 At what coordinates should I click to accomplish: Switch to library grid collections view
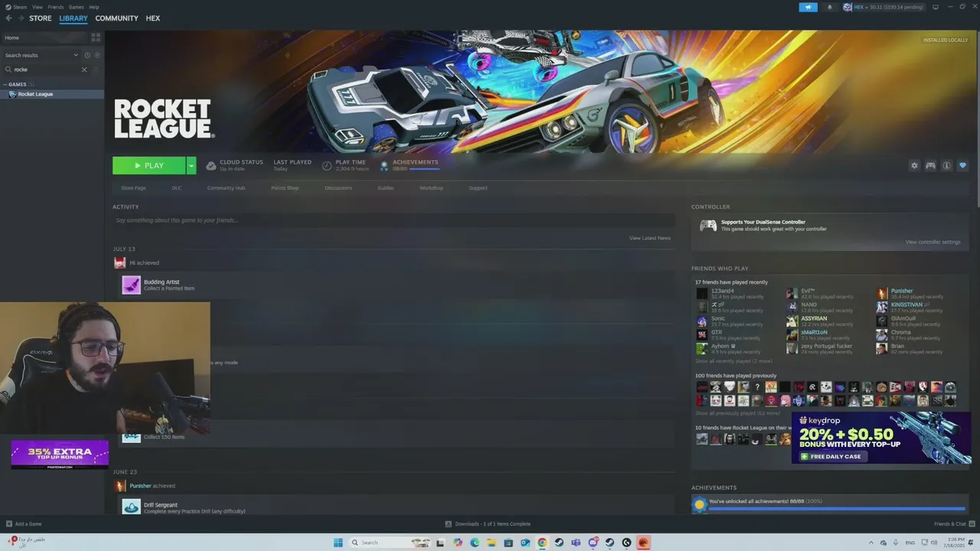pos(96,37)
